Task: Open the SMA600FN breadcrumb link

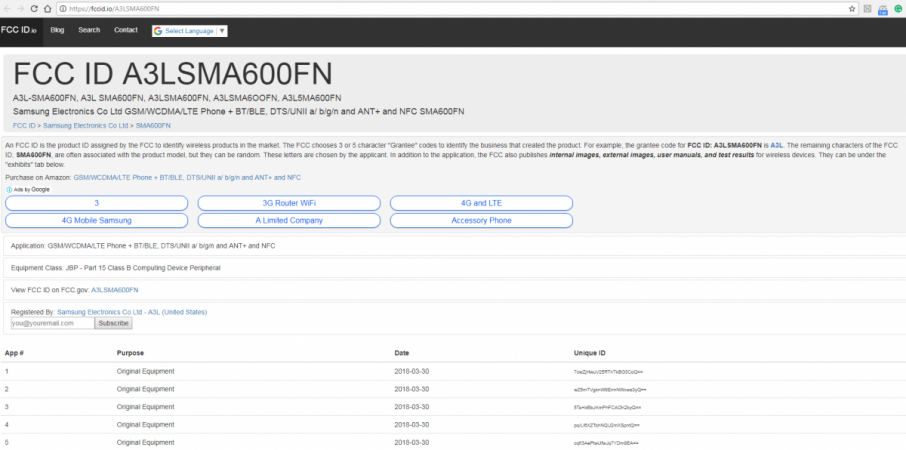Action: pos(153,125)
